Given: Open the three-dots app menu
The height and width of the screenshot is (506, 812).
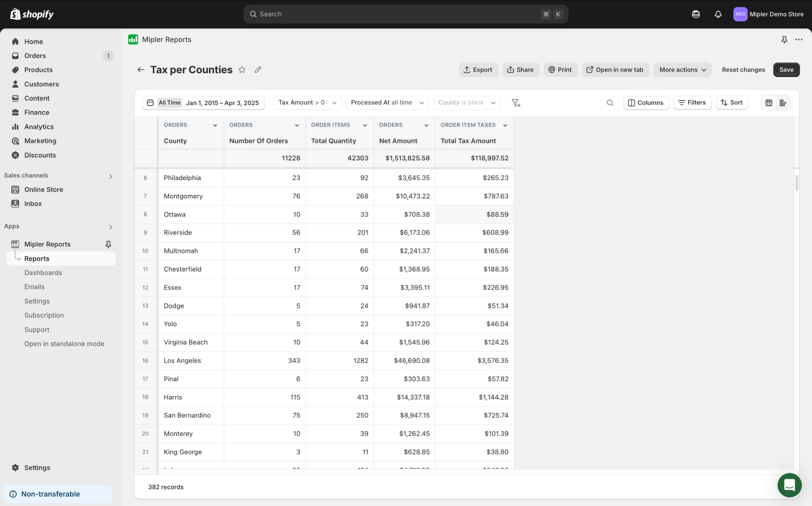Looking at the screenshot, I should 798,40.
